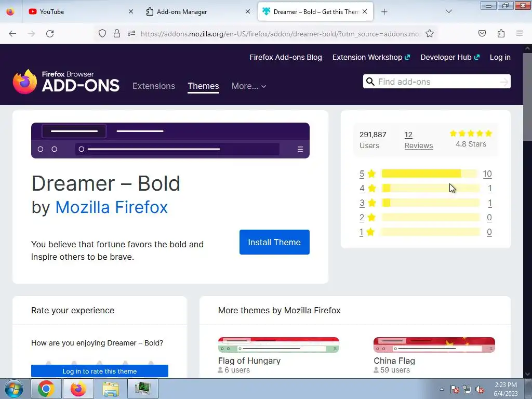Filter reviews by 5 star bar

431,174
